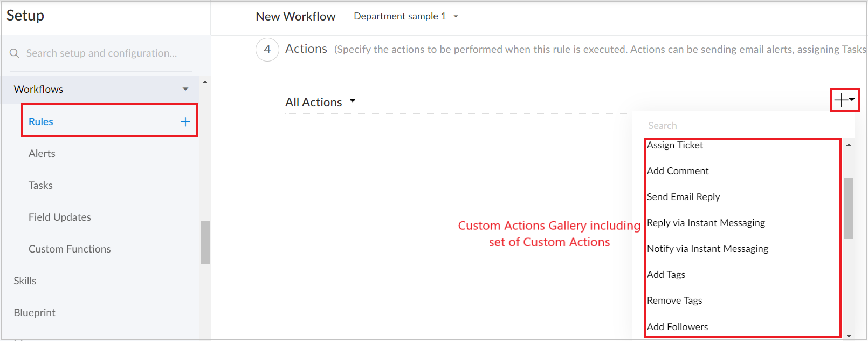
Task: Expand the All Actions filter dropdown
Action: (x=353, y=101)
